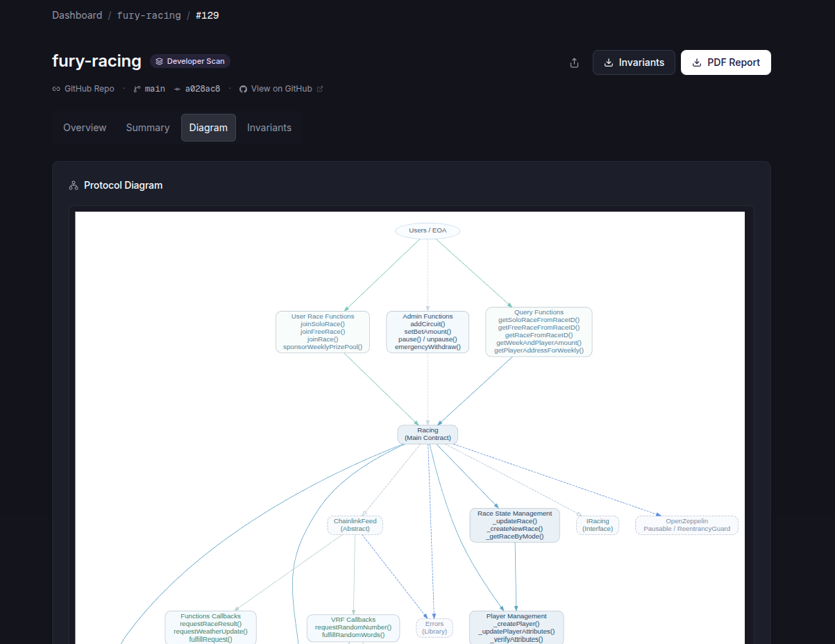
Task: Click the GitHub logo beside View on GitHub
Action: 243,89
